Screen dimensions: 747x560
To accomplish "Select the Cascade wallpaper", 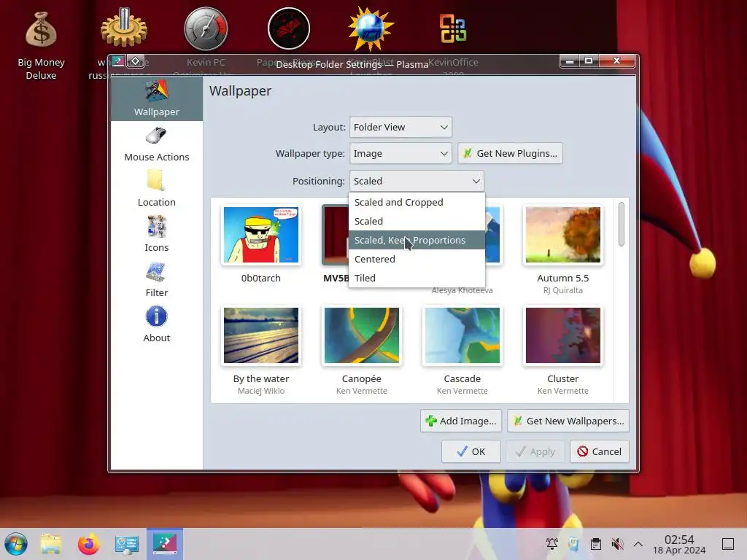I will coord(462,335).
